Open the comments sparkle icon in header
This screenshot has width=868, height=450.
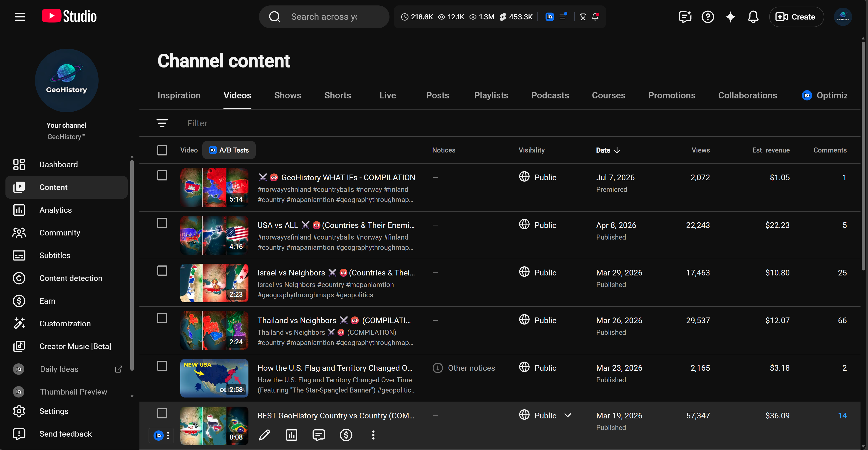(x=685, y=17)
